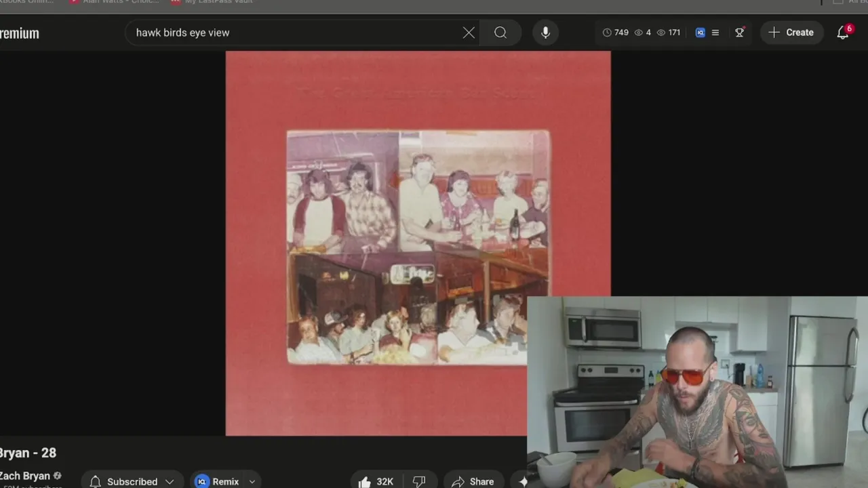Open the blue vidIQ extension icon in header
This screenshot has height=488, width=868.
[701, 33]
